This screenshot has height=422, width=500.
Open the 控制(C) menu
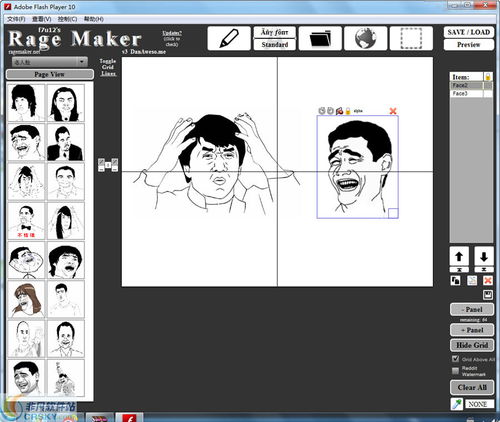tap(67, 19)
